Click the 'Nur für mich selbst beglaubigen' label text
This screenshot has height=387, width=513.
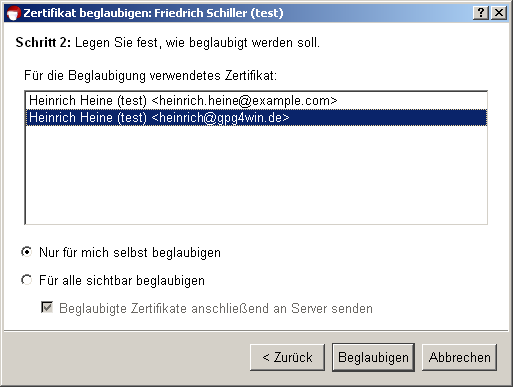coord(130,252)
